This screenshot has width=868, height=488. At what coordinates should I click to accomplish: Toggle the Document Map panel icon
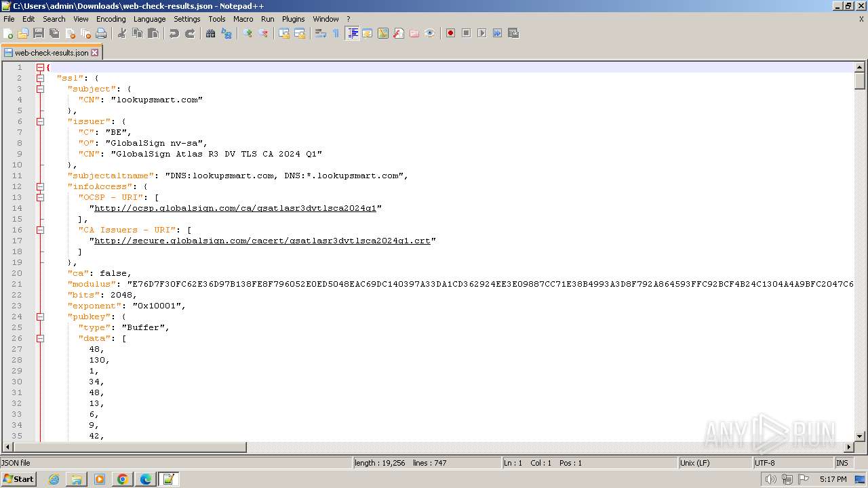383,33
